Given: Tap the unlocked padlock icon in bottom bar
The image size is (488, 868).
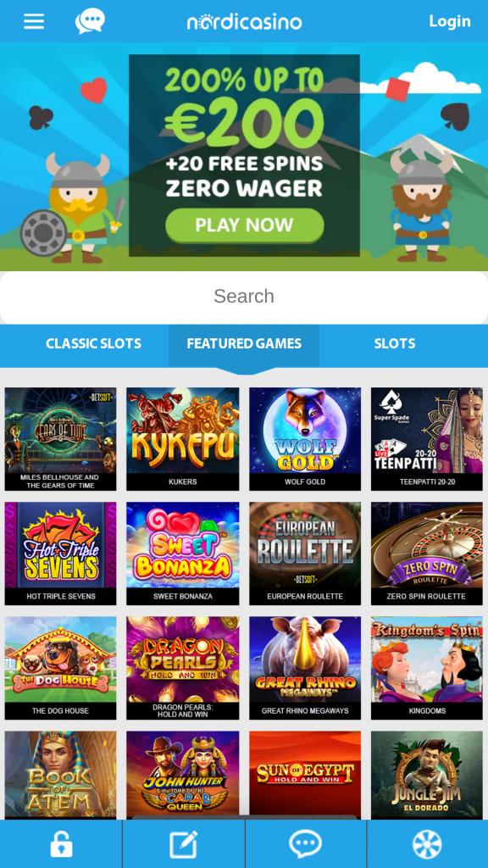Looking at the screenshot, I should (61, 845).
